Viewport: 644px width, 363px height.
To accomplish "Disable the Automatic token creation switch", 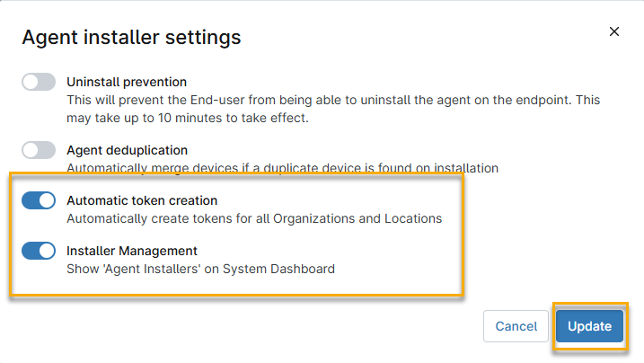I will pyautogui.click(x=39, y=200).
